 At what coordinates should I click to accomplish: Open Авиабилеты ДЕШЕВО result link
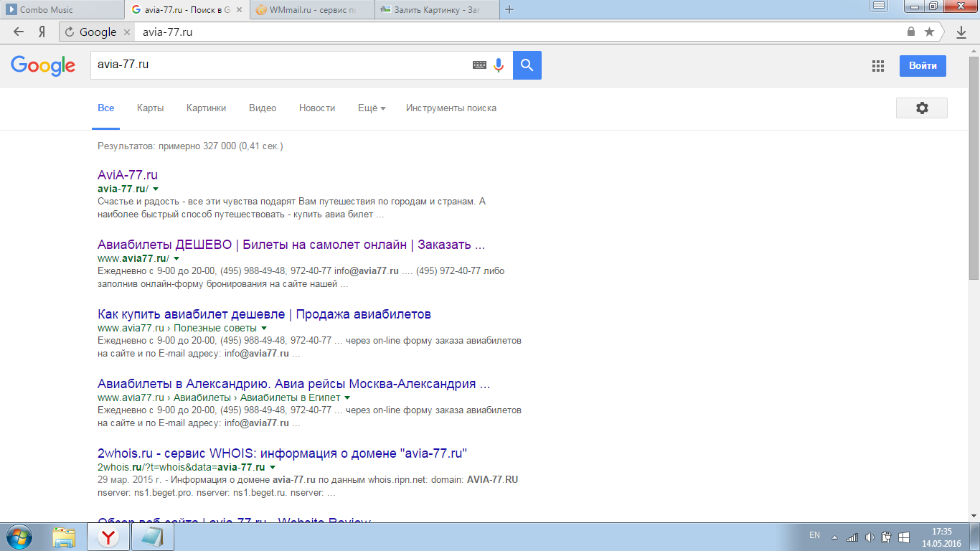point(291,245)
